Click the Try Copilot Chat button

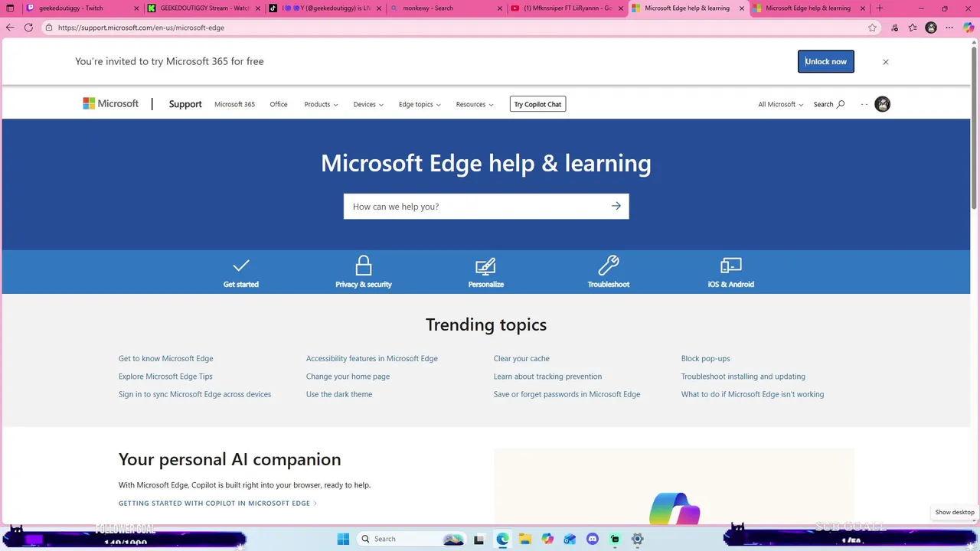coord(537,104)
